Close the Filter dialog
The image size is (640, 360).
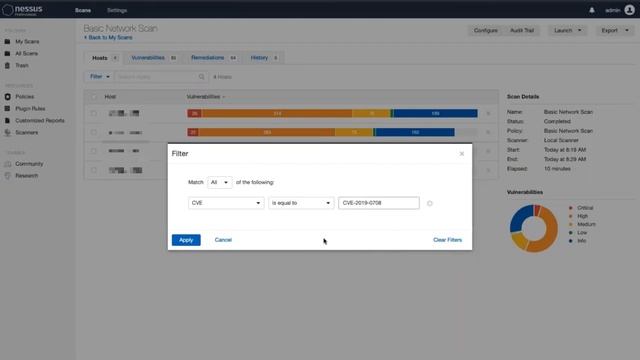click(462, 154)
